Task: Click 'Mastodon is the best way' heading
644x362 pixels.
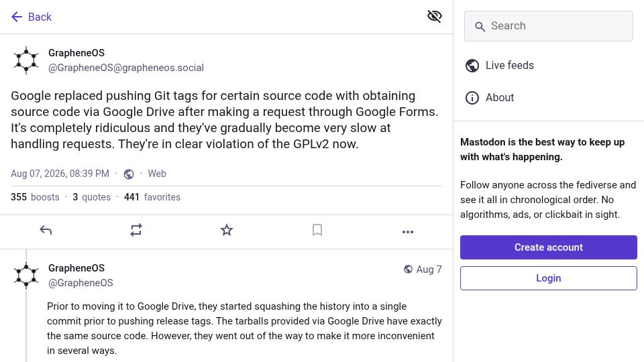Action: pyautogui.click(x=542, y=149)
